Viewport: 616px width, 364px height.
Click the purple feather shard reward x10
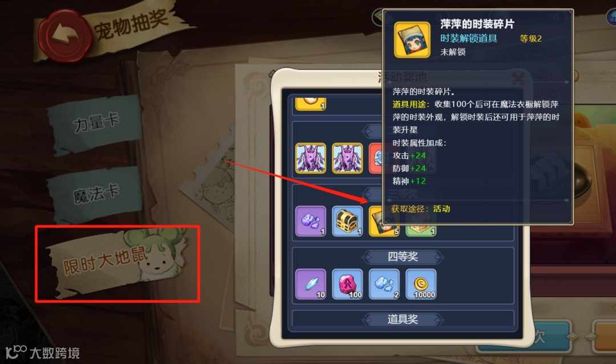click(x=310, y=284)
